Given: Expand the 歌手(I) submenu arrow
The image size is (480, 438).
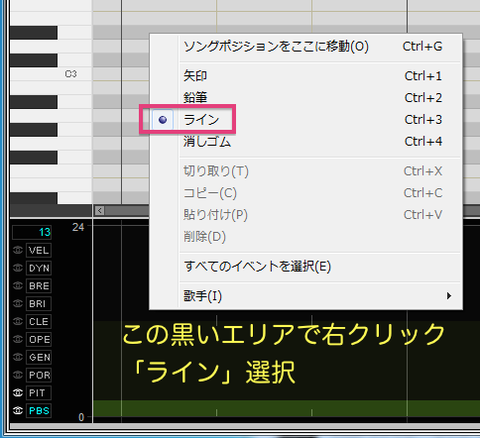Looking at the screenshot, I should click(449, 296).
